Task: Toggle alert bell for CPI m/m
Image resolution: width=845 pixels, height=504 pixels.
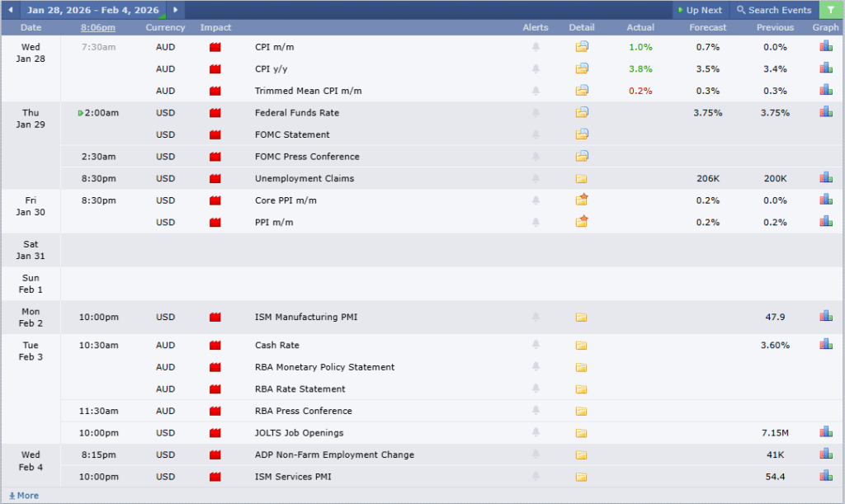Action: click(536, 47)
